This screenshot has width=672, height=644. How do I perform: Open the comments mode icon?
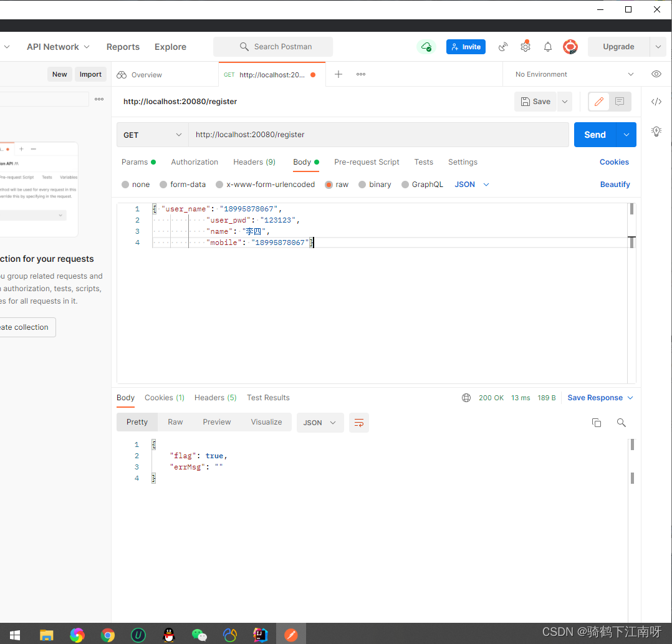(x=619, y=102)
